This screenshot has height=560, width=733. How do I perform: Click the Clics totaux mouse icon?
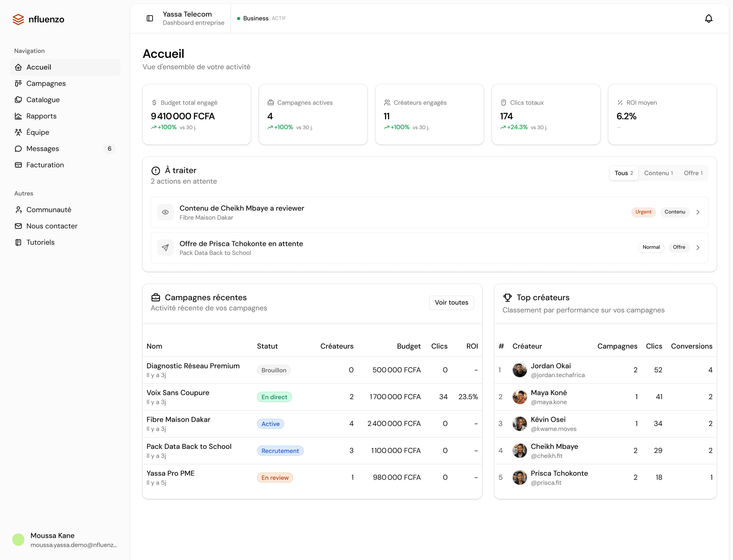click(x=503, y=103)
